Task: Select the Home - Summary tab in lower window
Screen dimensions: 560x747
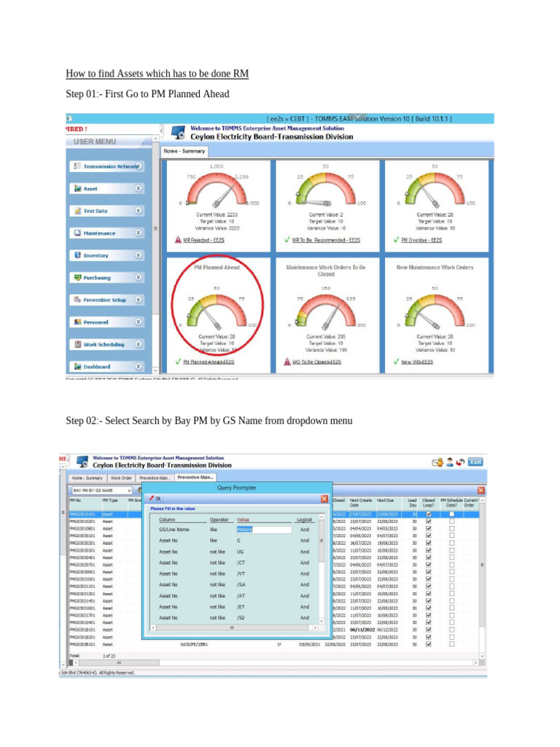Action: (87, 478)
